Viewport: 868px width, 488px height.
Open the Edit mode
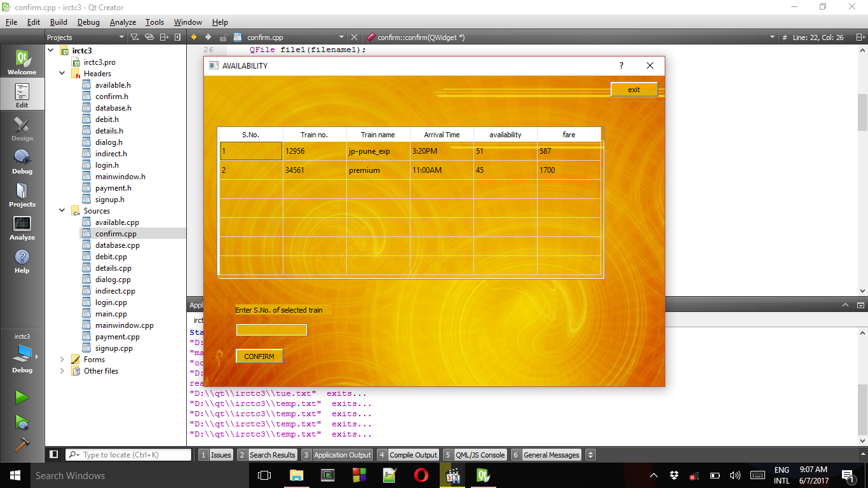click(x=22, y=95)
